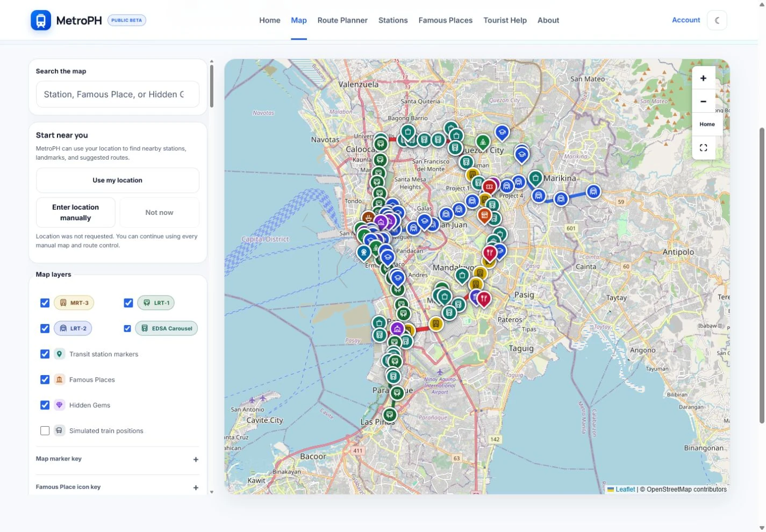Click the LRT-2 blue chip label

coord(73,328)
